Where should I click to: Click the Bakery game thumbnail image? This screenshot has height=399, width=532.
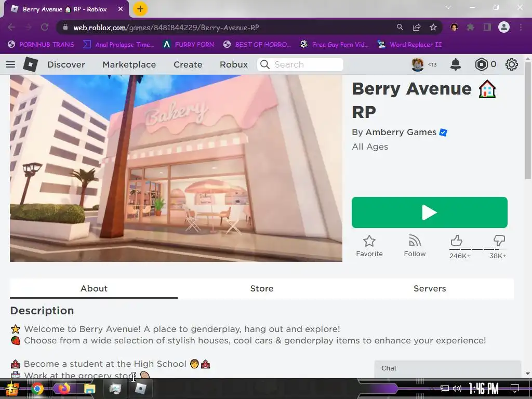point(176,168)
